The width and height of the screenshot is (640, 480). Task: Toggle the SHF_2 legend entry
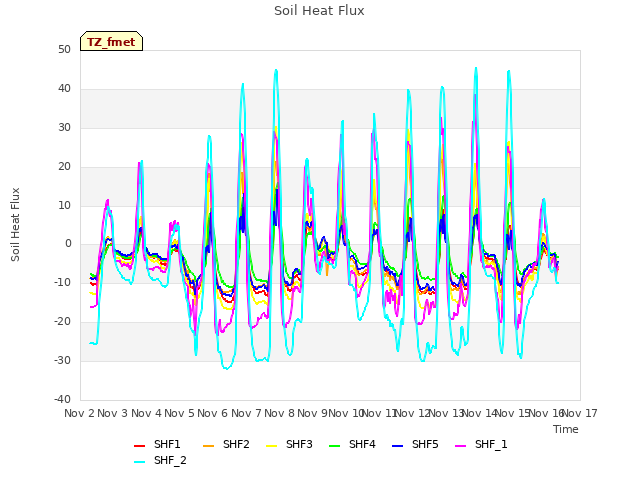click(x=160, y=460)
